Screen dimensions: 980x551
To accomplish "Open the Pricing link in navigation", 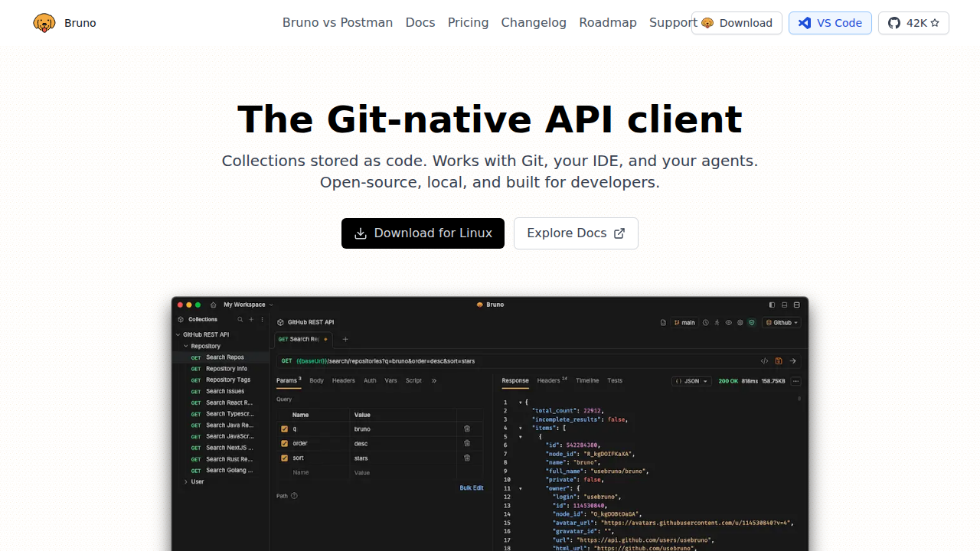I will 468,23.
